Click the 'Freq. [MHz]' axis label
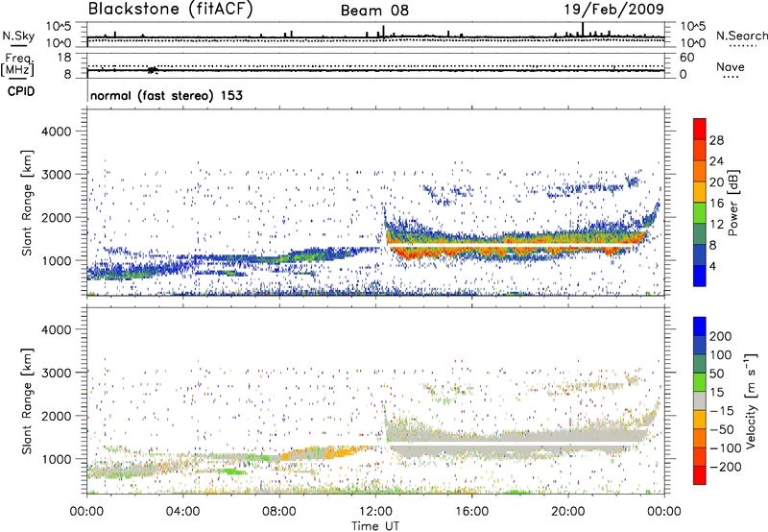The width and height of the screenshot is (768, 532). pyautogui.click(x=18, y=65)
